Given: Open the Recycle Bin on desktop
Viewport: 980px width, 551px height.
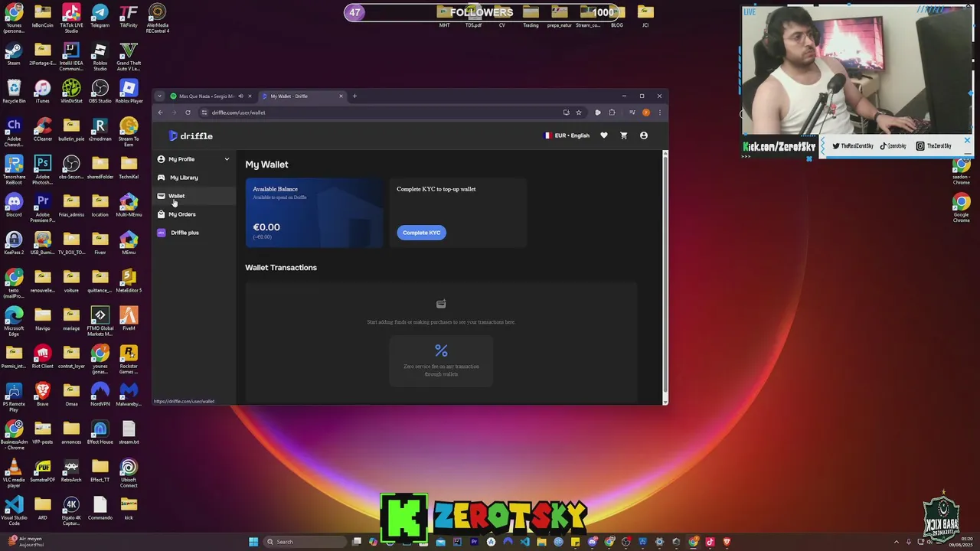Looking at the screenshot, I should coord(13,91).
